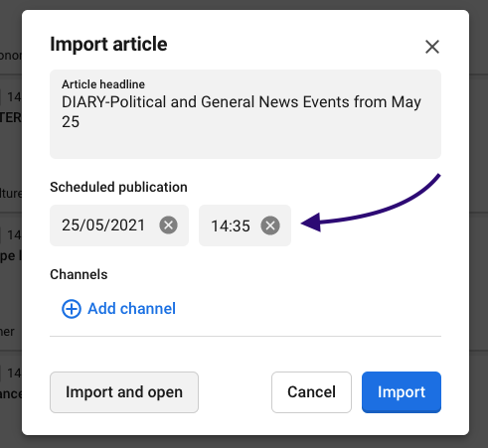Click the Import and open button
Screen dimensions: 488x448
[x=124, y=392]
